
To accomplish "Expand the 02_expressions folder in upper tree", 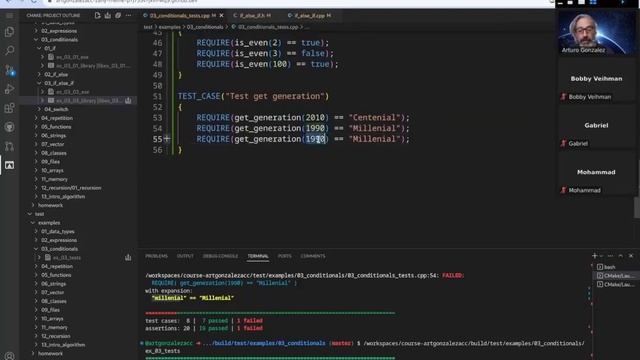I will coord(36,31).
